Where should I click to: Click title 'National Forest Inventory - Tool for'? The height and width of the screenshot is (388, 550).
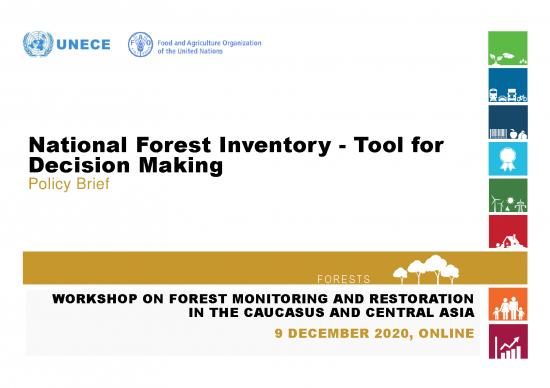tap(236, 145)
